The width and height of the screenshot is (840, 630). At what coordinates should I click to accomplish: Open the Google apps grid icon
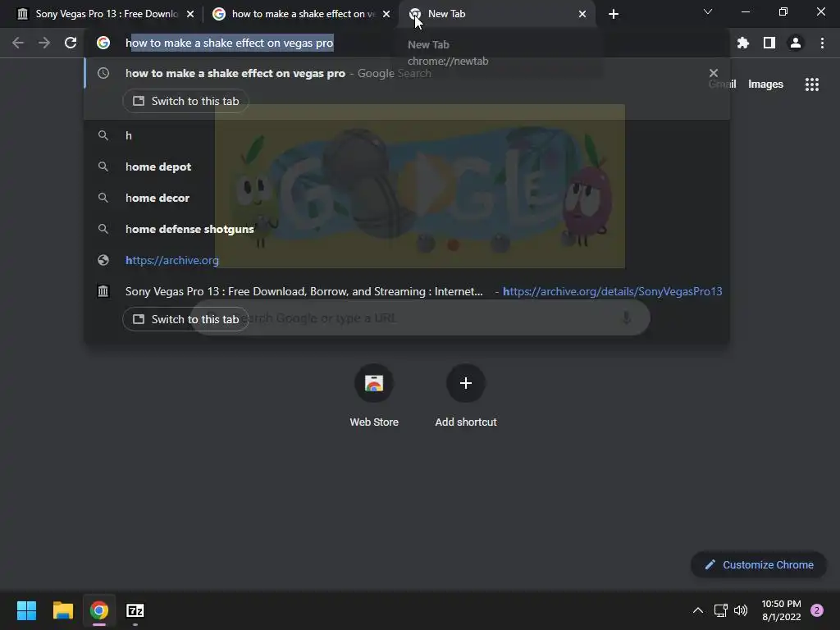click(811, 84)
